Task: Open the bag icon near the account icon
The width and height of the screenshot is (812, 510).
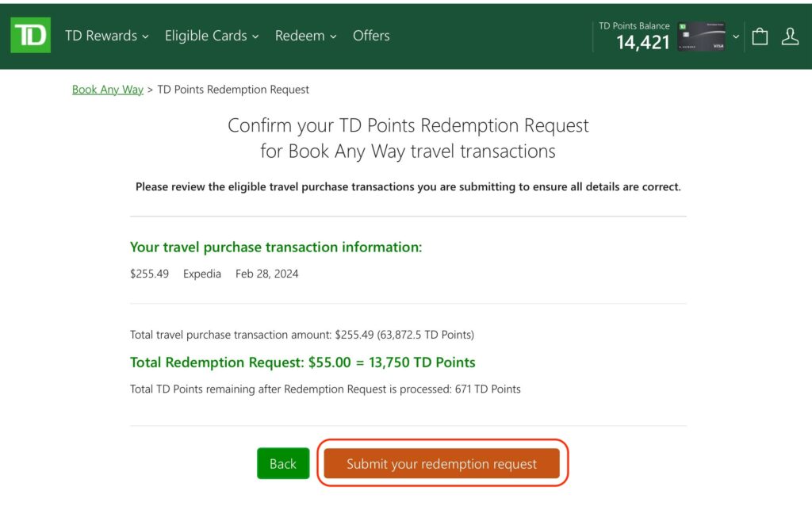Action: 759,36
